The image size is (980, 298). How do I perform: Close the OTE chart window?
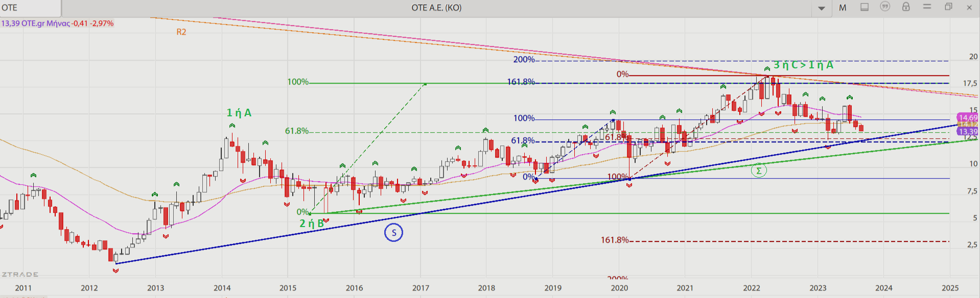969,7
